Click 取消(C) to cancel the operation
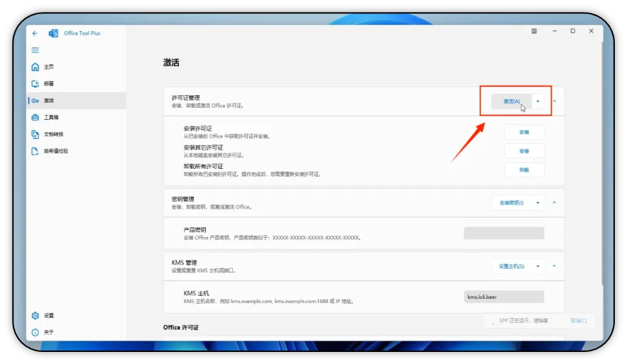This screenshot has height=364, width=627. tap(579, 321)
